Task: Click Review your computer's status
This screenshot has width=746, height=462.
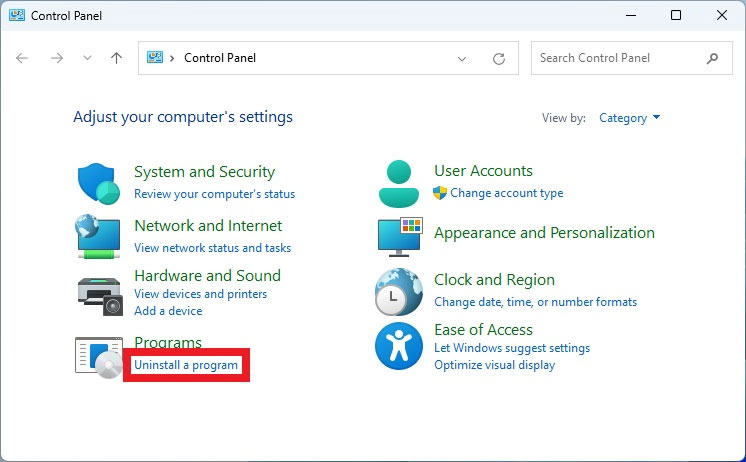Action: (x=215, y=194)
